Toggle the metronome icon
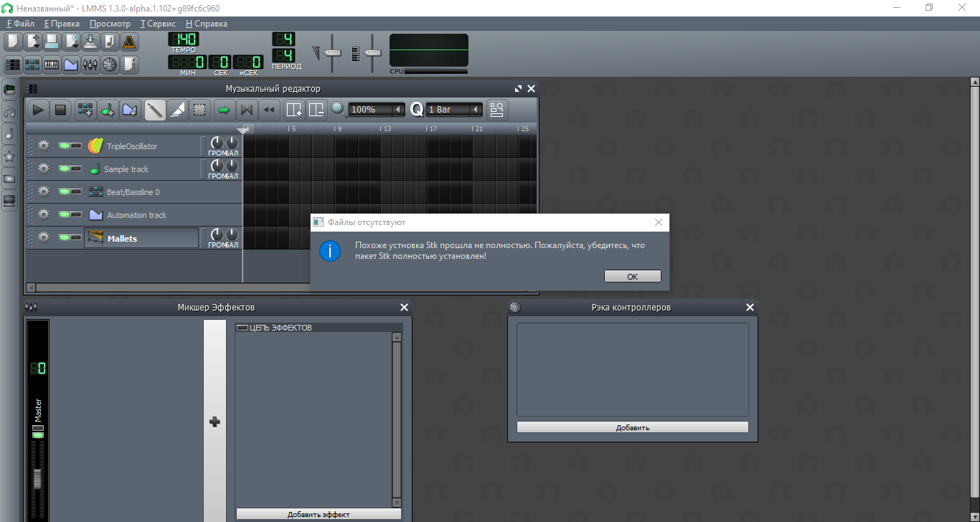The width and height of the screenshot is (980, 522). coord(129,42)
